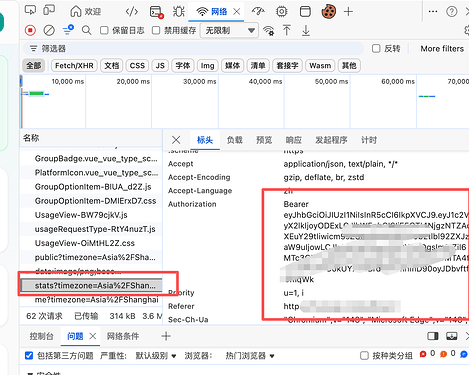Select UsageView-BW79cjkV.js request

coord(91,215)
